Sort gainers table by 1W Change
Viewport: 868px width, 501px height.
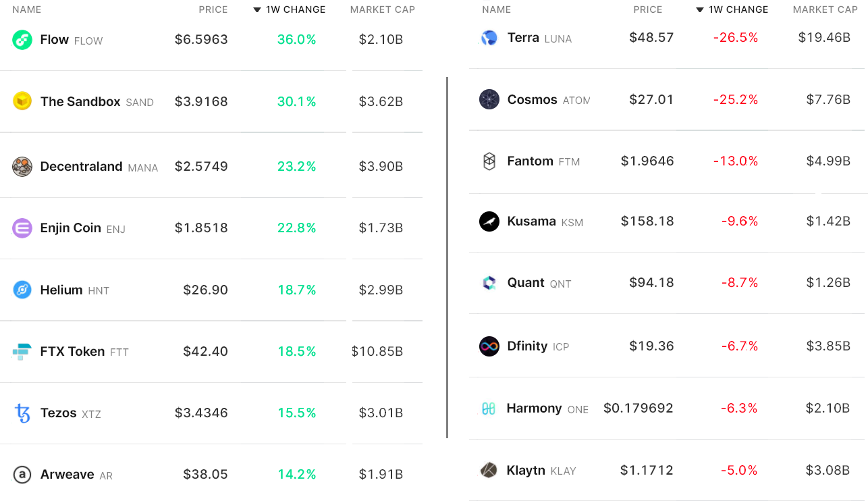tap(296, 9)
